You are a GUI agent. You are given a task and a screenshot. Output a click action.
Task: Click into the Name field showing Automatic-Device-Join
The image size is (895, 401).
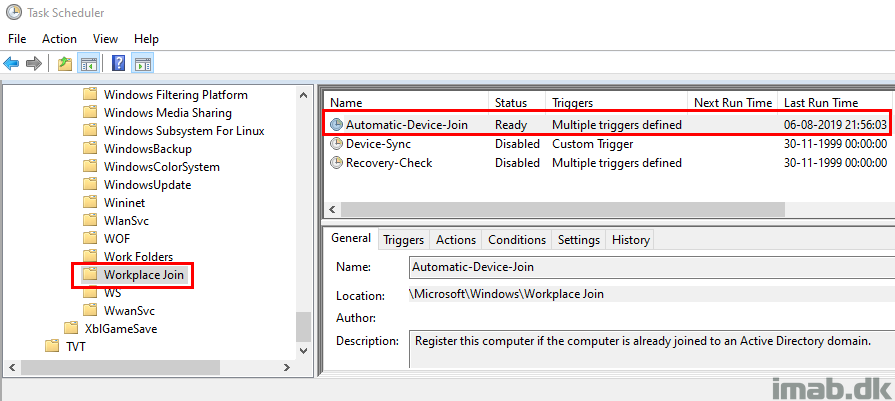(x=652, y=266)
